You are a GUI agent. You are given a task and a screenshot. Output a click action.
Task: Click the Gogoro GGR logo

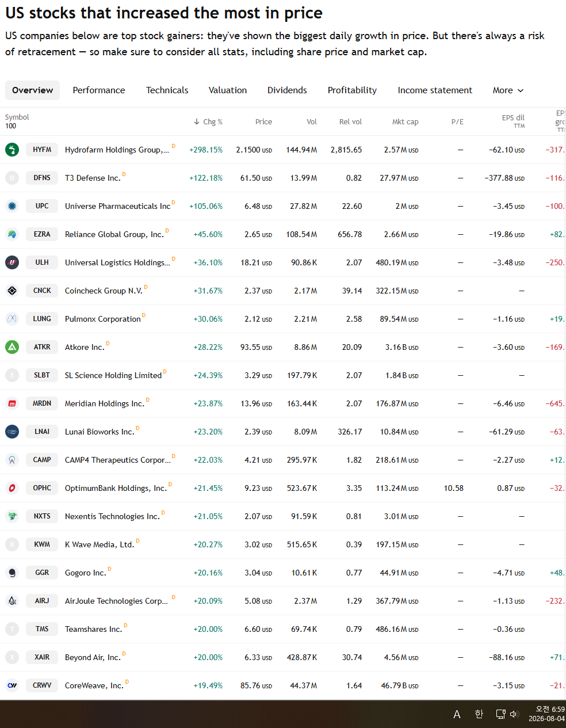pyautogui.click(x=12, y=573)
